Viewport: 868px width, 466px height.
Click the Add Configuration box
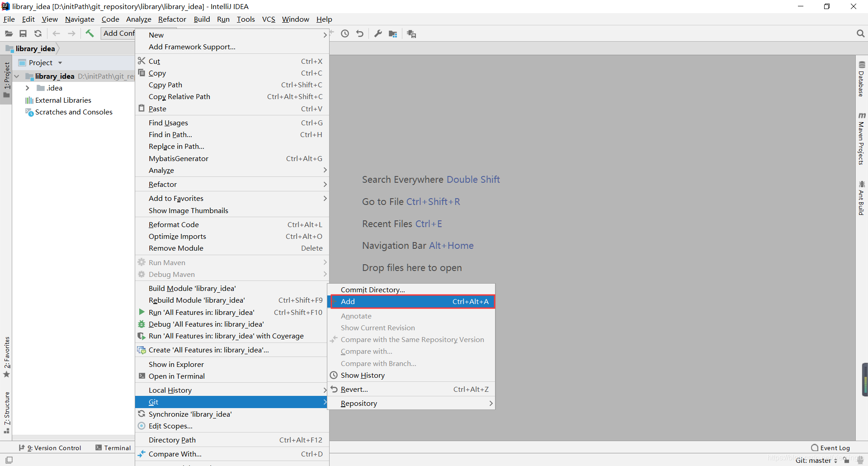pyautogui.click(x=118, y=33)
